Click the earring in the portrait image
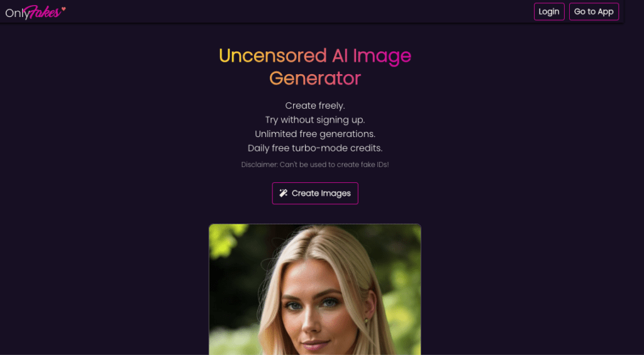This screenshot has width=644, height=355. 366,320
